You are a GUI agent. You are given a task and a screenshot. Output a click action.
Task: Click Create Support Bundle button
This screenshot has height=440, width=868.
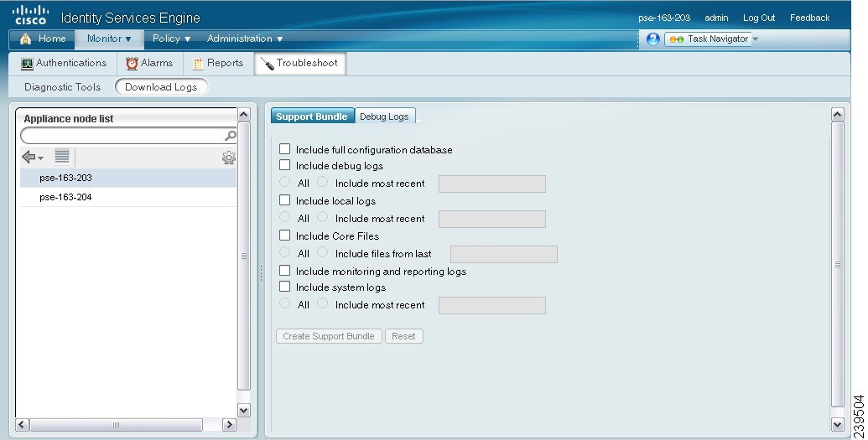[x=329, y=336]
